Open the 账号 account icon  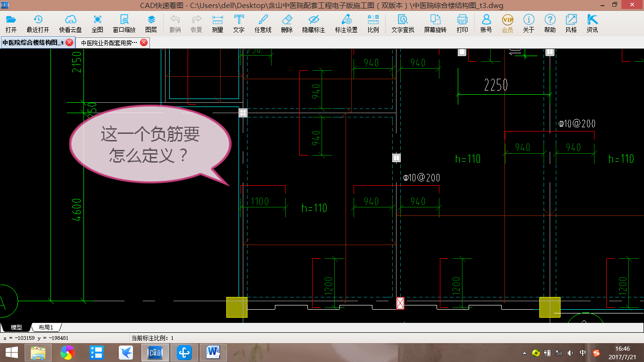[486, 24]
